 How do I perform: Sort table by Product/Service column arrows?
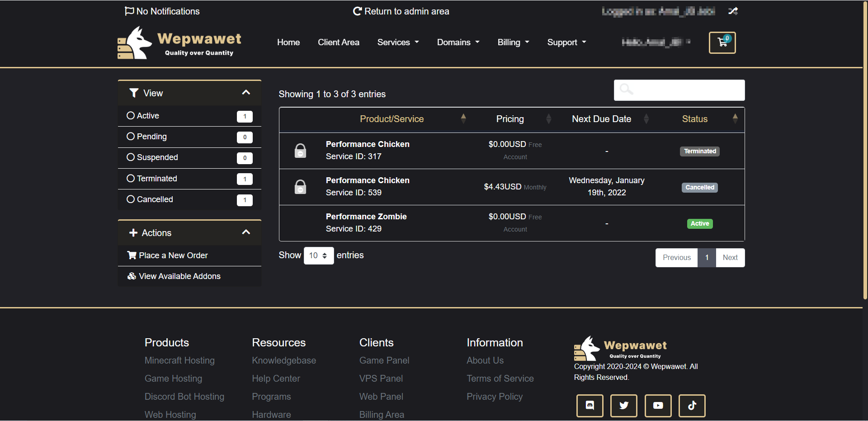pyautogui.click(x=463, y=118)
